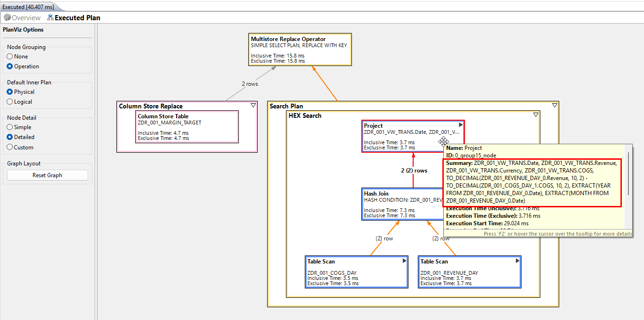Click the Reset Graph button
Viewport: 644px width, 320px height.
coord(47,174)
